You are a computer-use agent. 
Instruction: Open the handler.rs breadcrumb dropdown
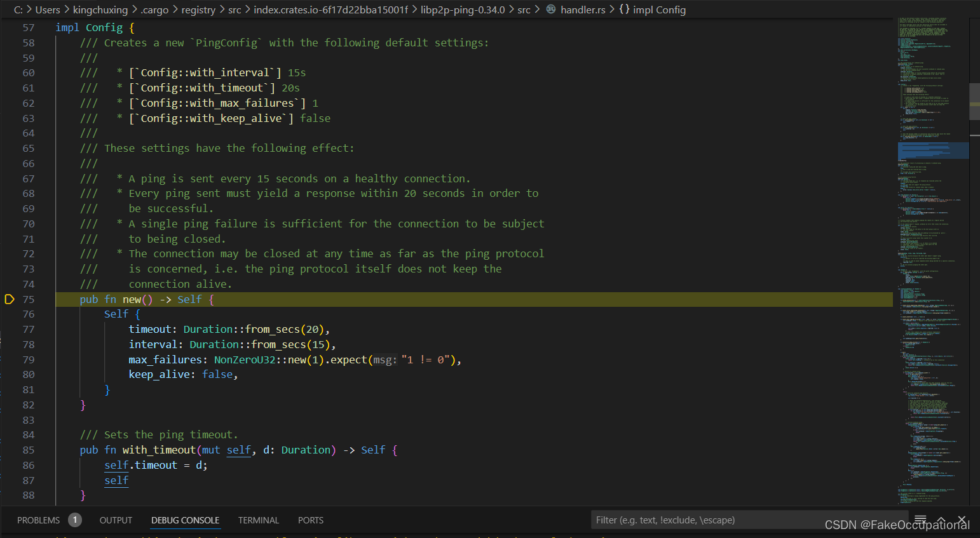click(x=583, y=10)
